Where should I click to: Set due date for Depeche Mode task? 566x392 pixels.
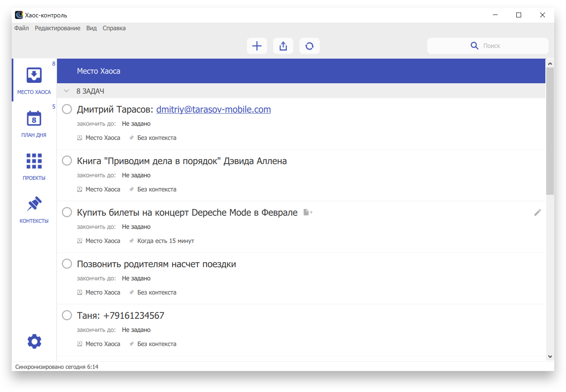pos(136,227)
